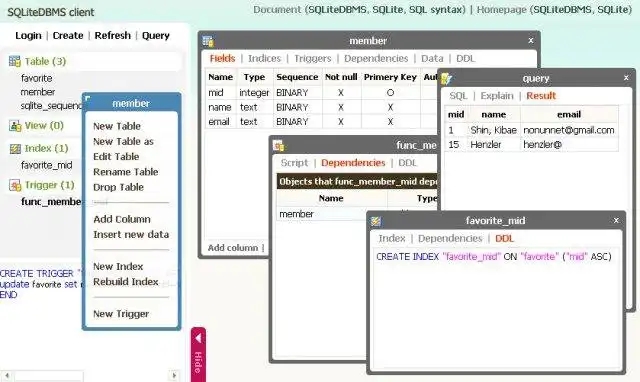Open the Document link in header
The width and height of the screenshot is (640, 382).
tap(277, 10)
